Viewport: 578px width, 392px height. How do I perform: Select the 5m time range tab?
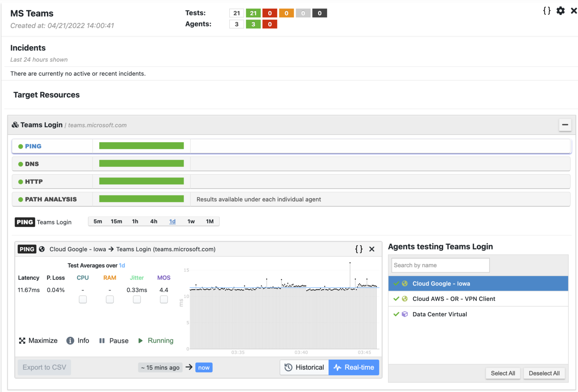pos(97,221)
